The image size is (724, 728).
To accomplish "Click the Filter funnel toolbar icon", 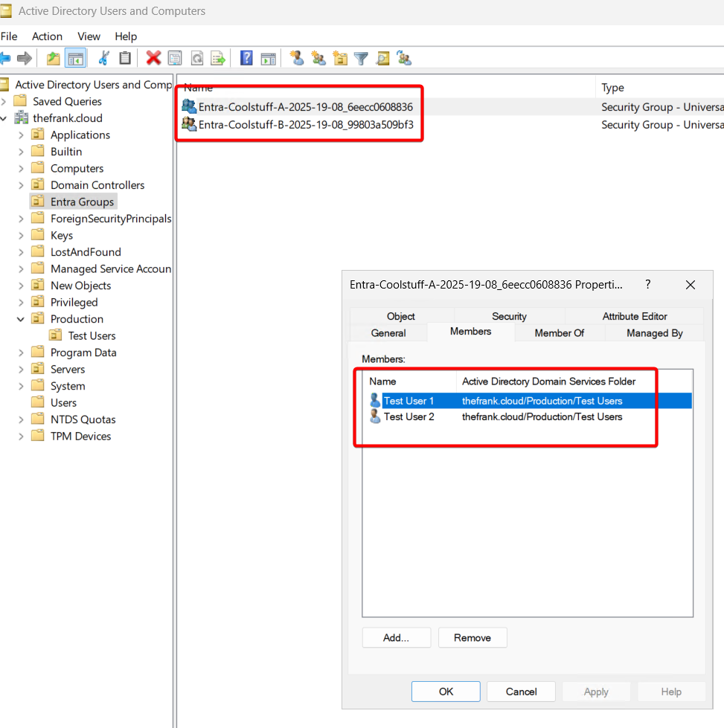I will coord(361,58).
